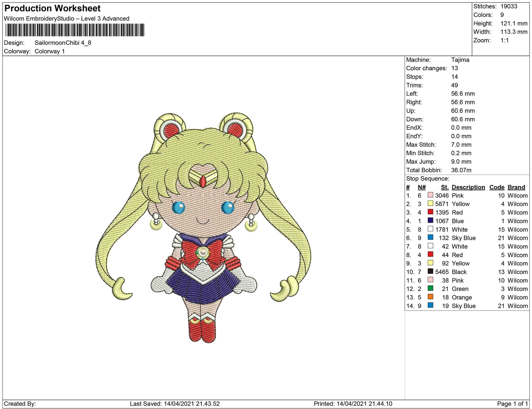The height and width of the screenshot is (409, 532).
Task: Click the Max Jump value 9.0 mm
Action: pos(461,161)
